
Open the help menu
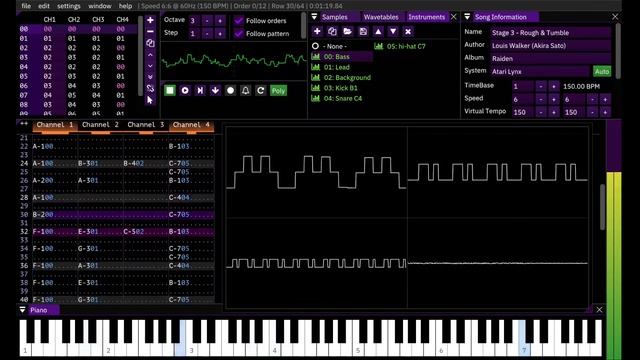[x=125, y=6]
